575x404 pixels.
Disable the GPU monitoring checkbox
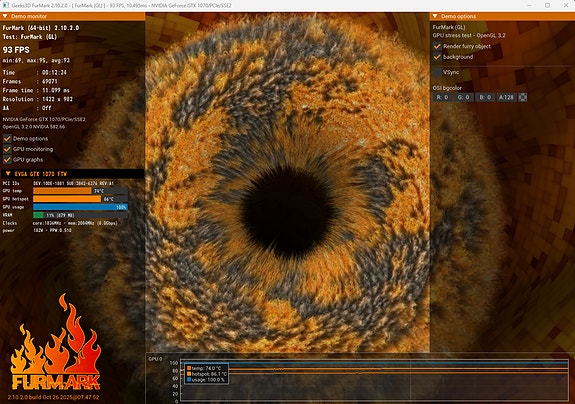[x=7, y=149]
